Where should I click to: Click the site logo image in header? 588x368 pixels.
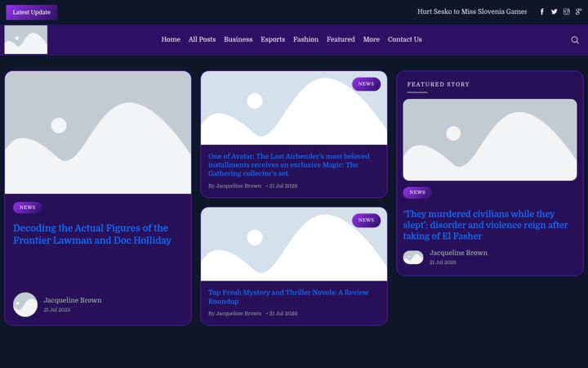[x=26, y=39]
